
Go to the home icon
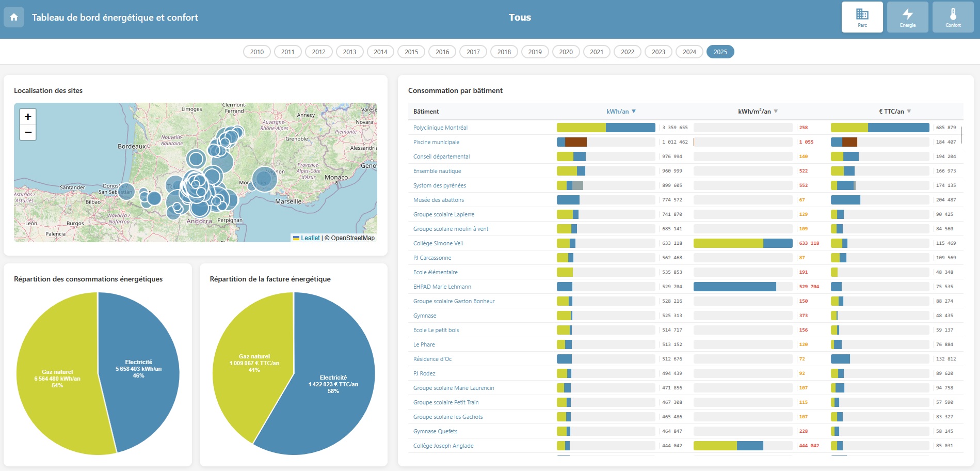(14, 17)
